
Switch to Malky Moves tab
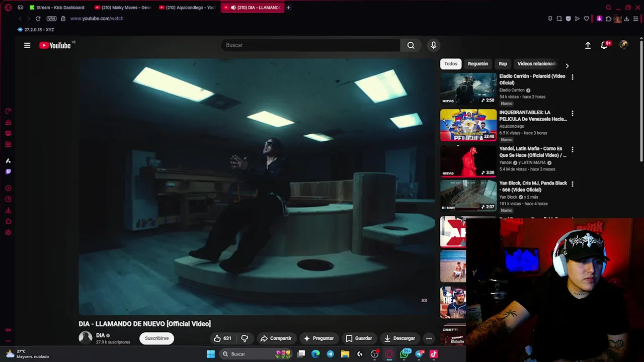[123, 8]
